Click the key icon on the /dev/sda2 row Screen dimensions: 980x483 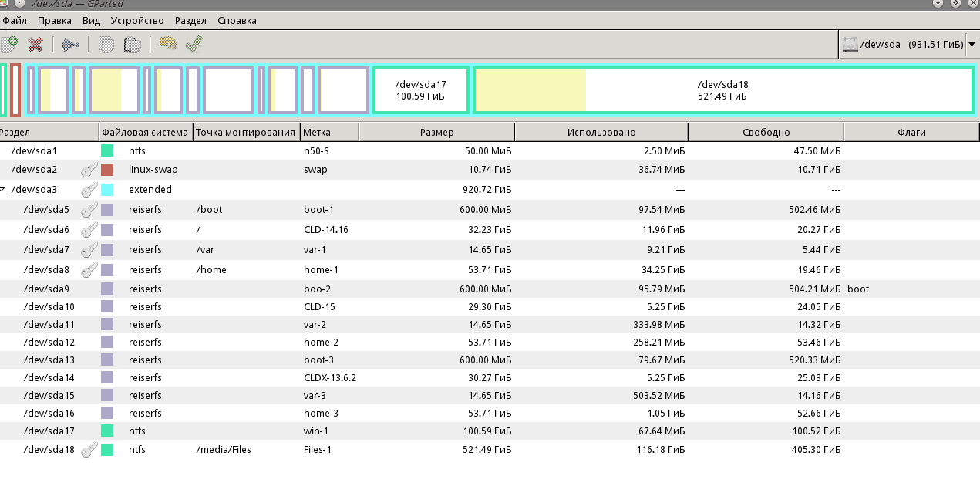(x=89, y=169)
